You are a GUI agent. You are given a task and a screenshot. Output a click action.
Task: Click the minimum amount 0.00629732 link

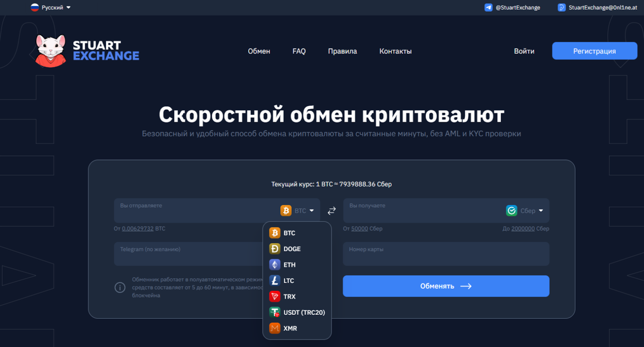(138, 228)
